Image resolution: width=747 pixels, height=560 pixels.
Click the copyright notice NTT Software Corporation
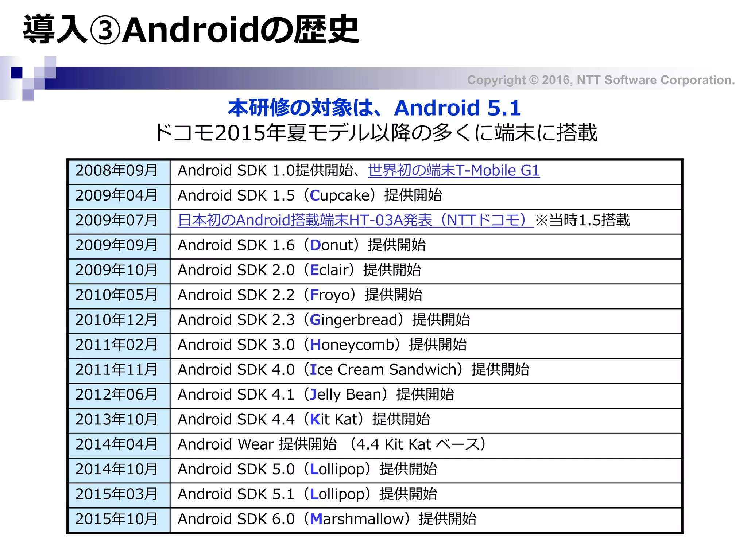601,80
